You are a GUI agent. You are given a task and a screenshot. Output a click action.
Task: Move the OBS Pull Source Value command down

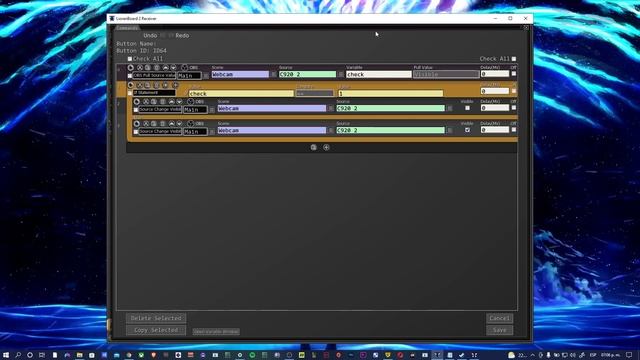pos(173,68)
